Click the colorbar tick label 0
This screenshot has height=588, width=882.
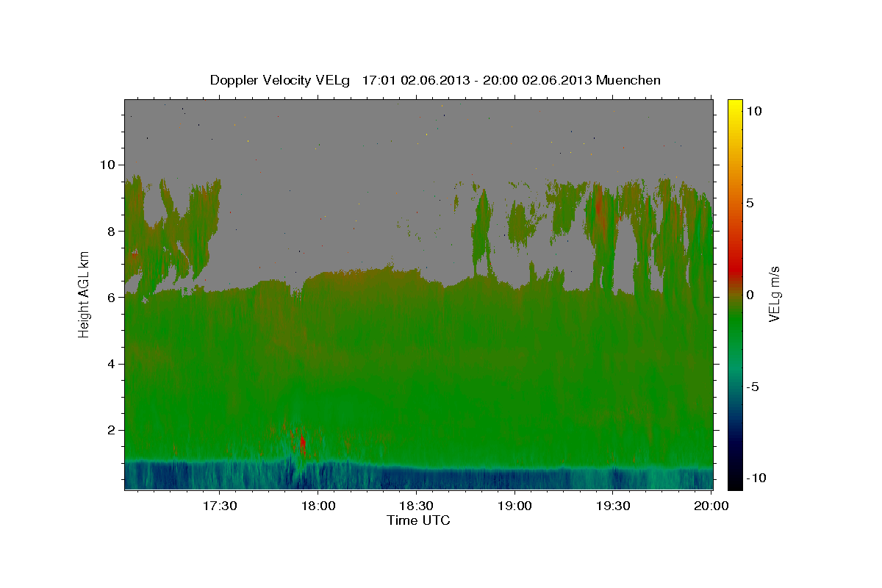(750, 295)
